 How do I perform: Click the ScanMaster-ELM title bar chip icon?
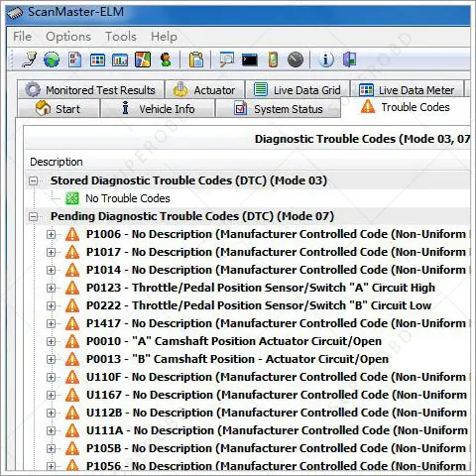point(15,13)
